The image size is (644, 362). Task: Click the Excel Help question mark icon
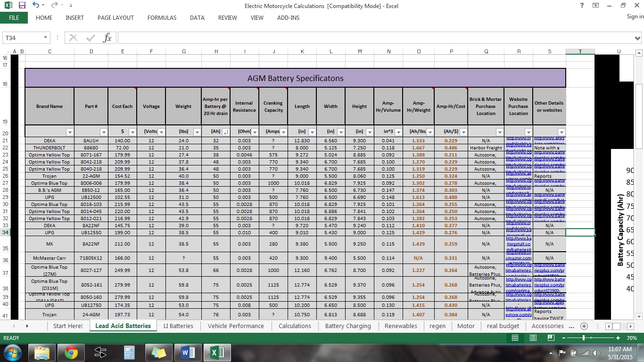(x=582, y=6)
